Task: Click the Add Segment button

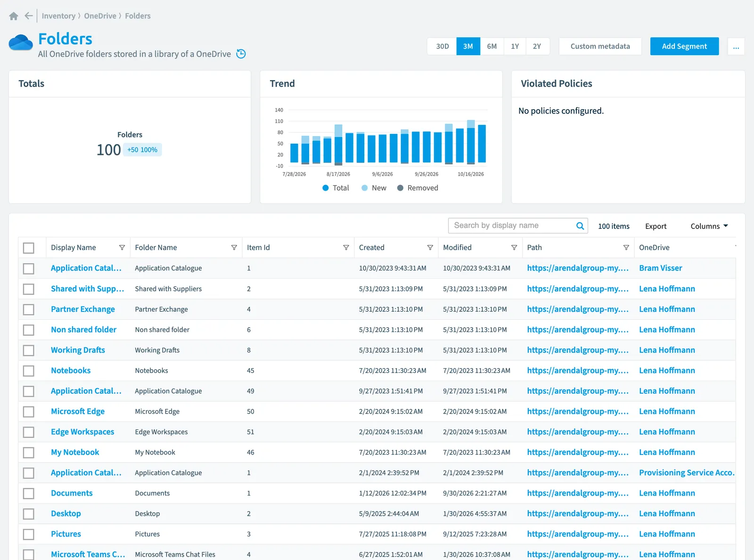Action: (684, 46)
